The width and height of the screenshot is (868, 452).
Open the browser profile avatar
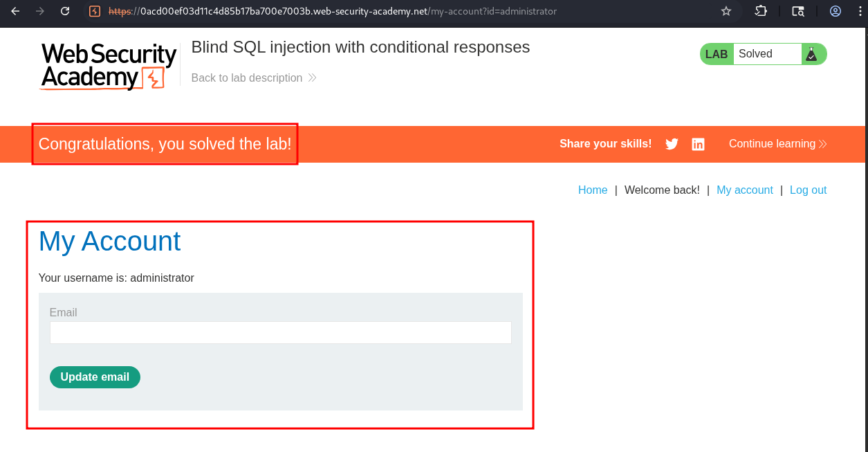835,11
